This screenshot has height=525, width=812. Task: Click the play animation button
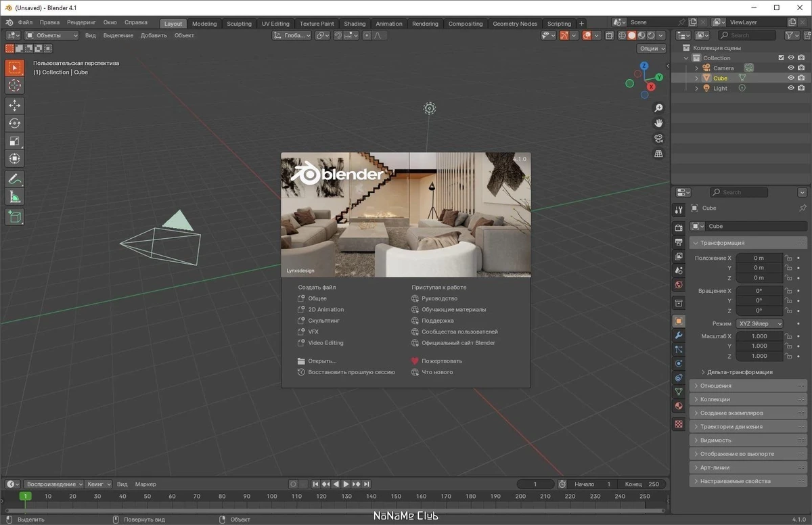[x=346, y=484]
